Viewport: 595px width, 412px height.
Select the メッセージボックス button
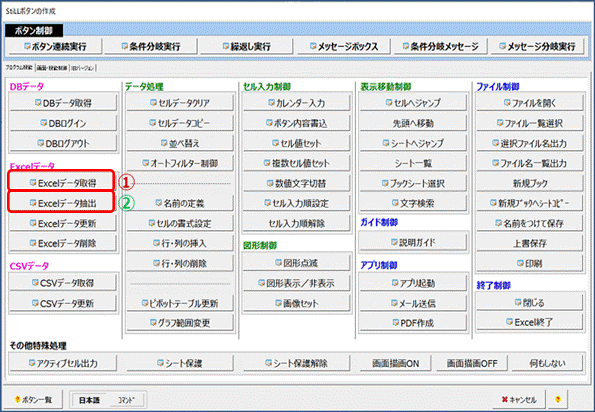344,46
